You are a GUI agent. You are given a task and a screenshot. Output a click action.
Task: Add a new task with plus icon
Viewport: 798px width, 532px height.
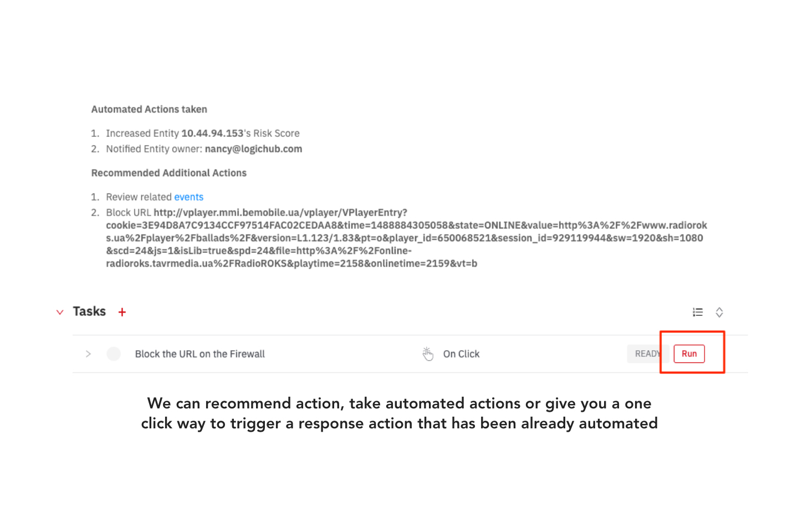point(122,312)
